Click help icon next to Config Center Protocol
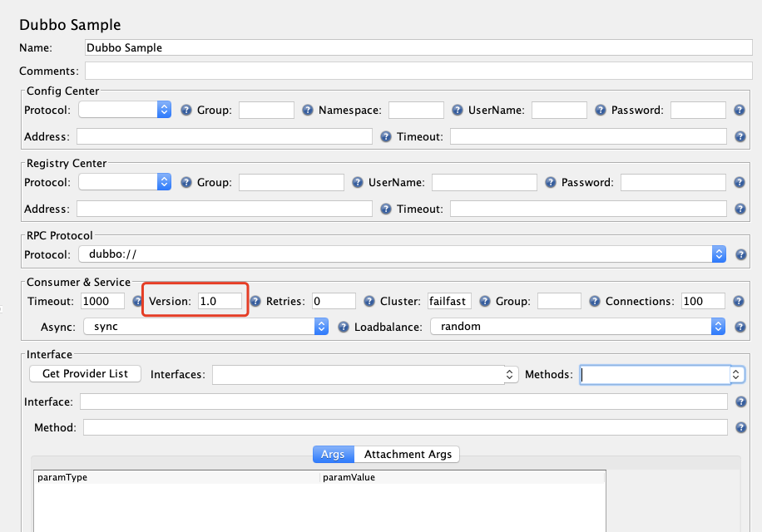This screenshot has width=762, height=532. pyautogui.click(x=186, y=111)
